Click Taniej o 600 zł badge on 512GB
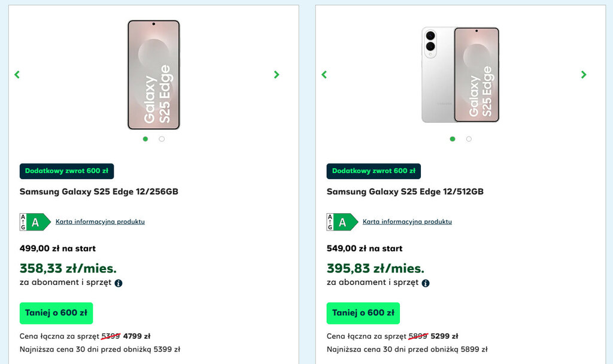The image size is (613, 364). (363, 313)
